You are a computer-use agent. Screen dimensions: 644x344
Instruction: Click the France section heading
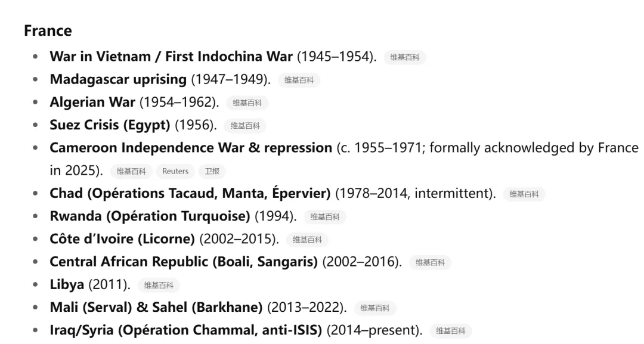coord(48,31)
